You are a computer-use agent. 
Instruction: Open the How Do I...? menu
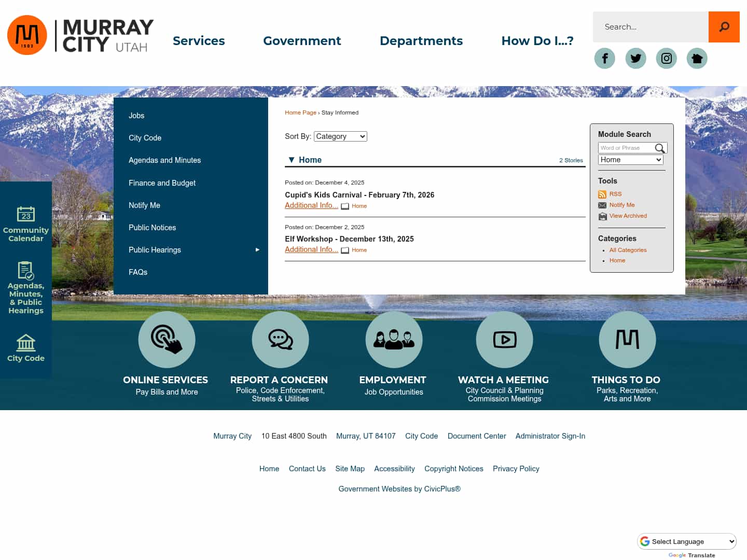point(537,40)
